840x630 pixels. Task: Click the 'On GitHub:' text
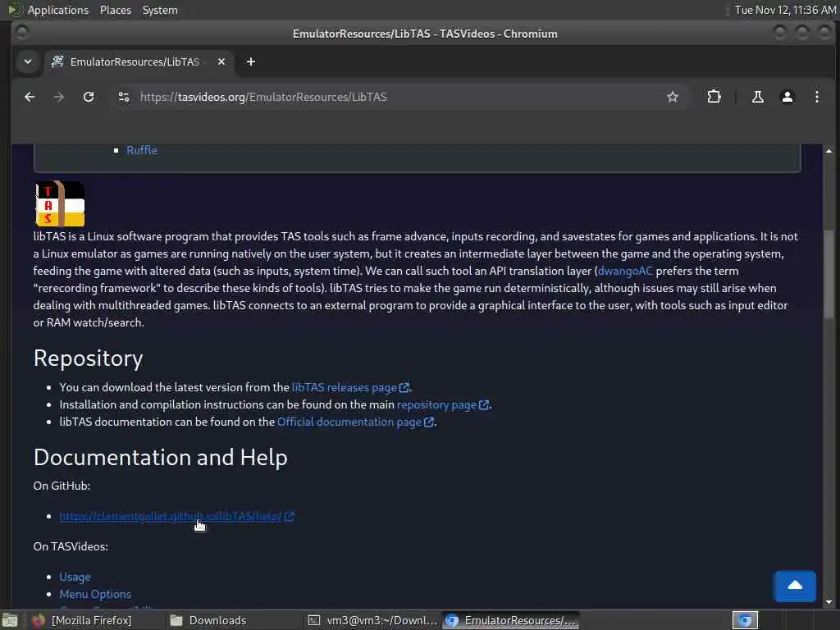click(62, 486)
